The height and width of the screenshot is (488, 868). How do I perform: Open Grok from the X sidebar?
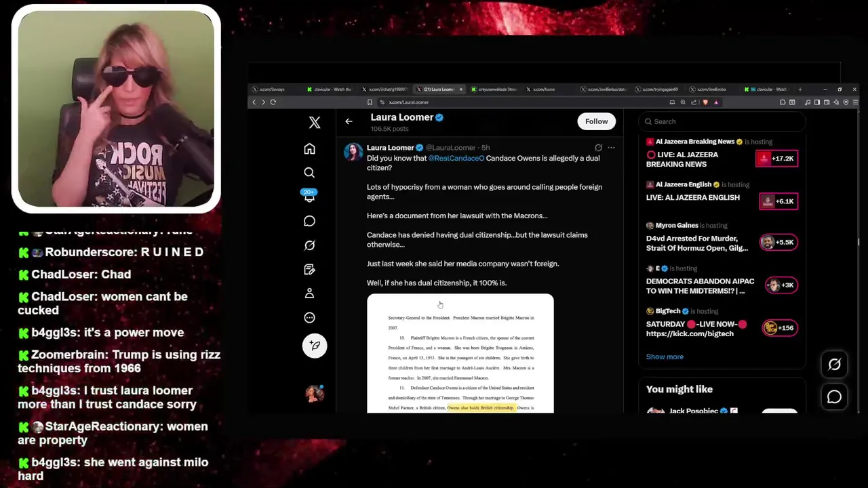click(x=309, y=245)
